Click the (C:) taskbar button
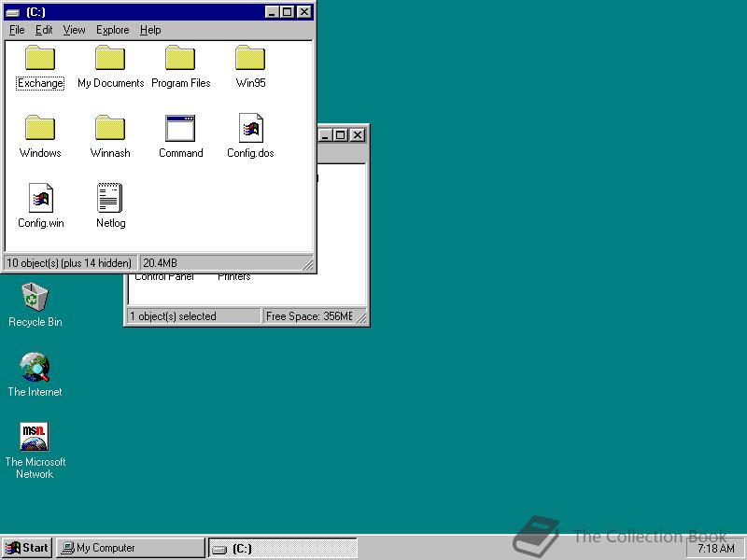 point(283,549)
